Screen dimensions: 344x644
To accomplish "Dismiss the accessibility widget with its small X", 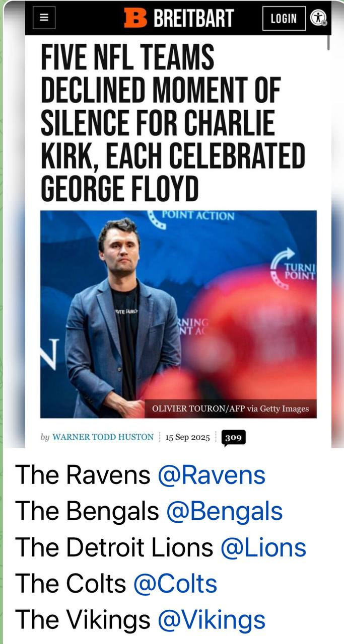I will [324, 23].
